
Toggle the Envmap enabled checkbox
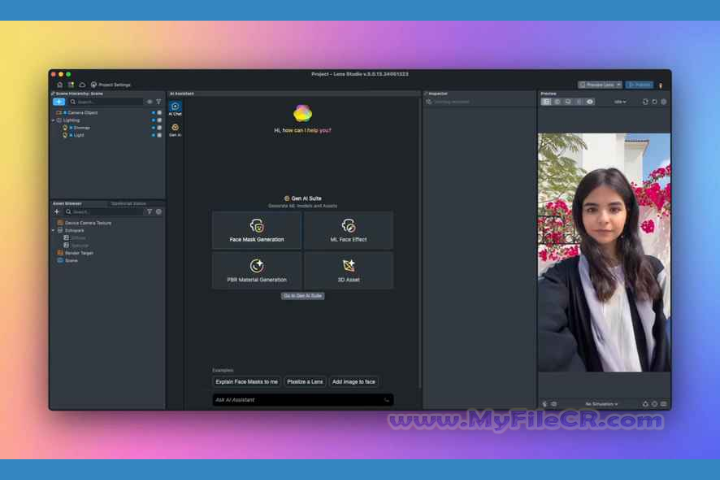159,128
